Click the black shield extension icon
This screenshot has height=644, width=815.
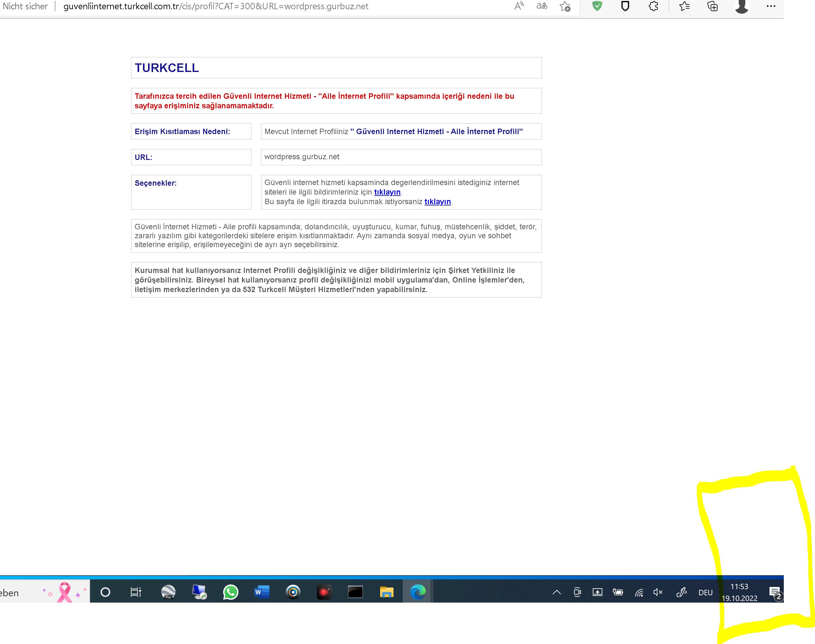tap(625, 6)
